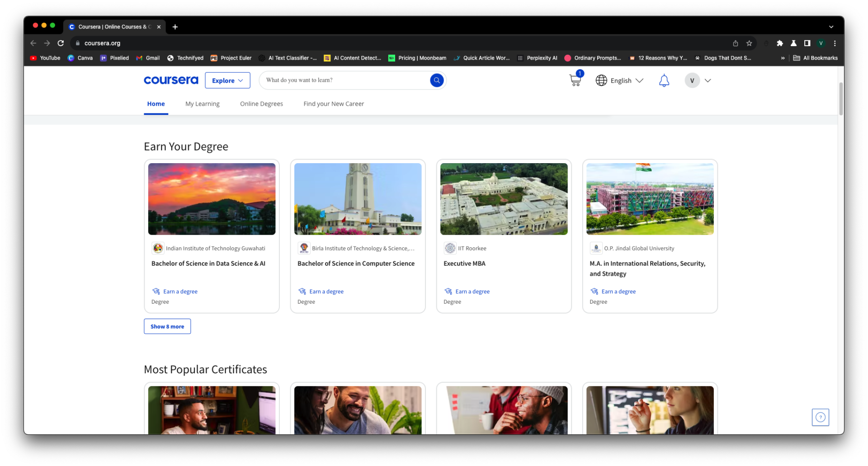Bookmark this page with star icon

pyautogui.click(x=749, y=43)
